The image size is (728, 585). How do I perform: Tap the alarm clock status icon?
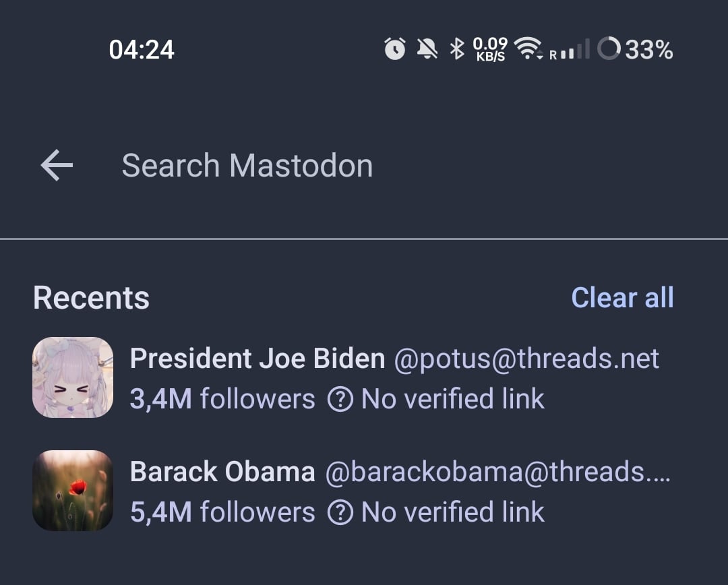click(x=394, y=49)
